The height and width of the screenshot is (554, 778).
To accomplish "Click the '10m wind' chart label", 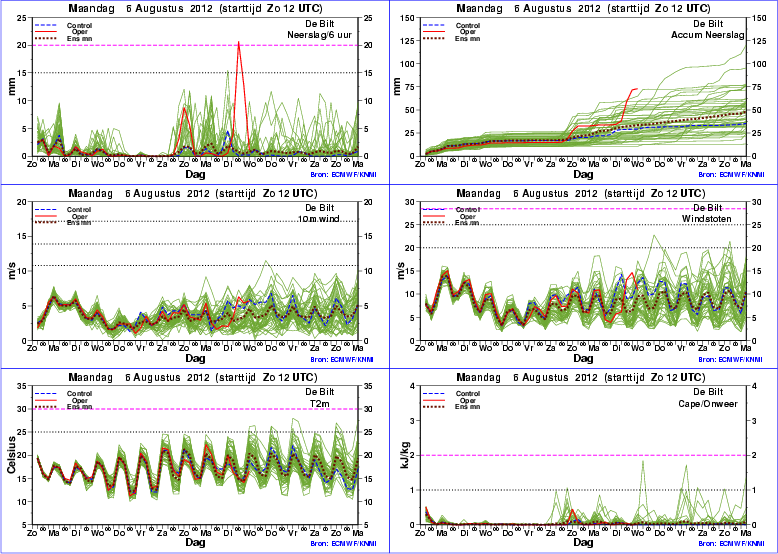I will pyautogui.click(x=318, y=219).
